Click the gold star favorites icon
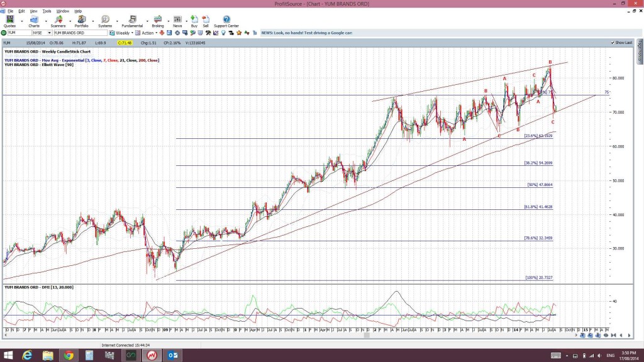The width and height of the screenshot is (644, 362). tap(239, 33)
